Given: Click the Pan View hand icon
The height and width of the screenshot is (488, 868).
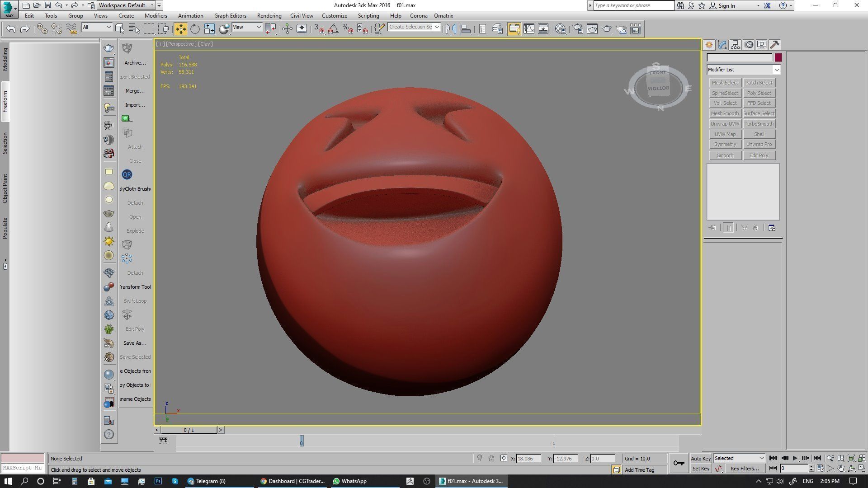Looking at the screenshot, I should pos(841,469).
